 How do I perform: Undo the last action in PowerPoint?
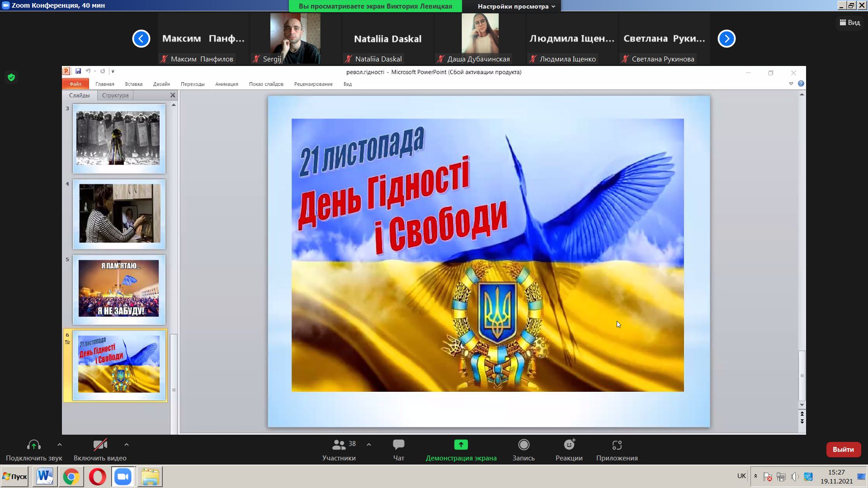tap(88, 71)
